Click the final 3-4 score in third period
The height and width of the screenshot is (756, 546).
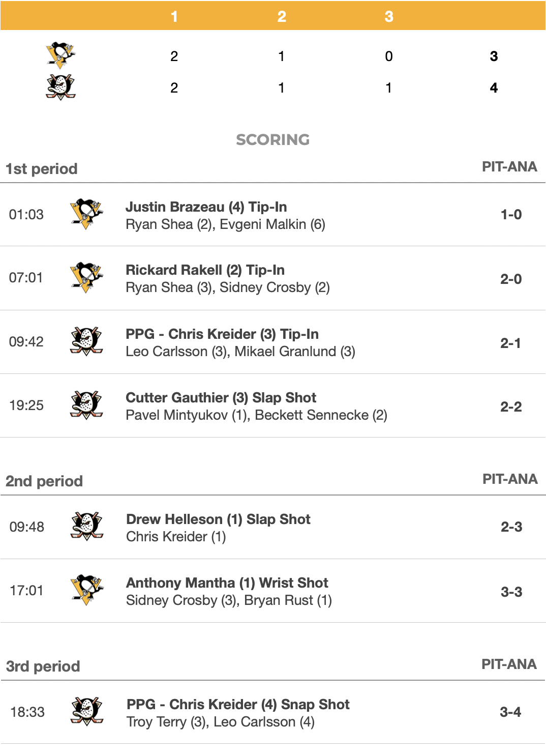[x=510, y=712]
